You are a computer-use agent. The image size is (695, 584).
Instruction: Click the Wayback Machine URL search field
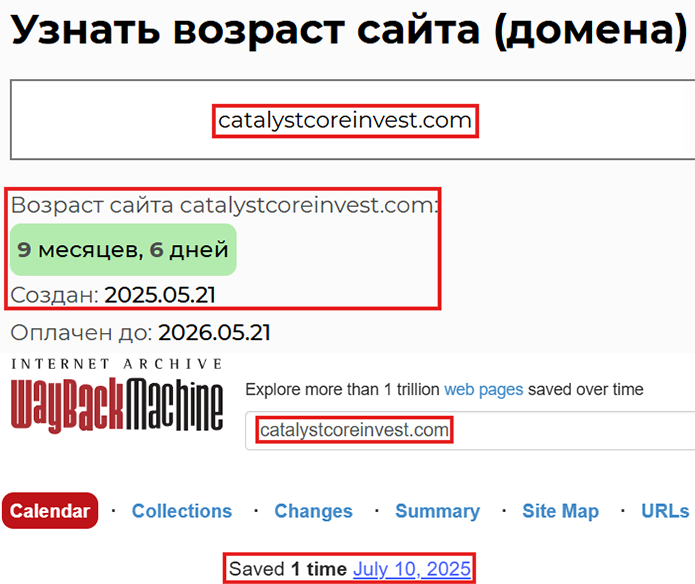pyautogui.click(x=470, y=430)
